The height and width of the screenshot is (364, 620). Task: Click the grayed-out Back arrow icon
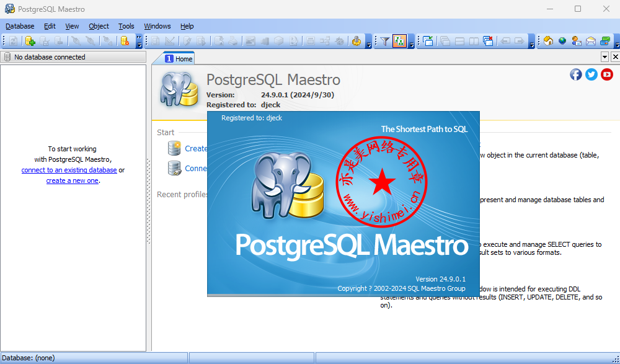tap(505, 41)
